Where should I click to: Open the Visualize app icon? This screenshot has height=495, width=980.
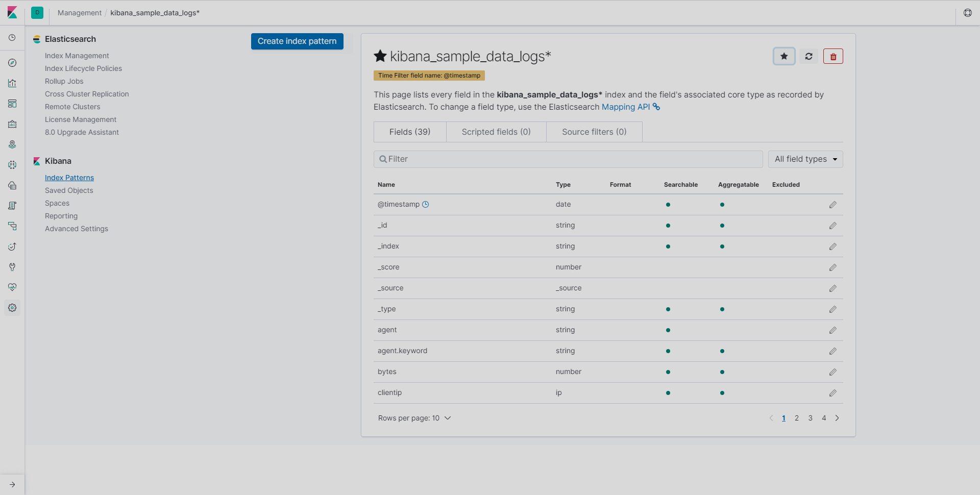[12, 83]
